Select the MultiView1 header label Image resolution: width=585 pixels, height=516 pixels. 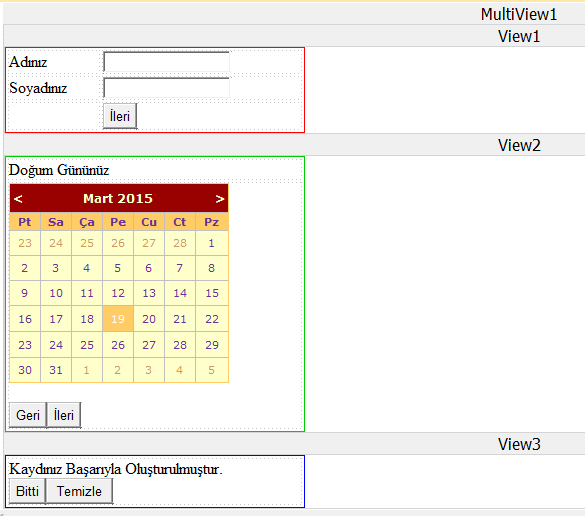(x=519, y=15)
